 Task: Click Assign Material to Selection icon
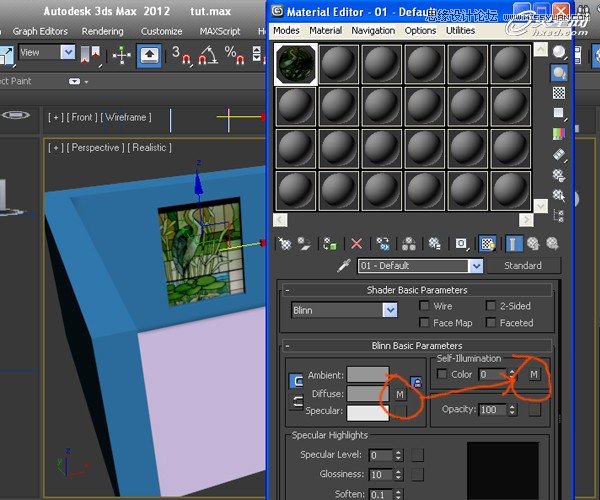(330, 243)
